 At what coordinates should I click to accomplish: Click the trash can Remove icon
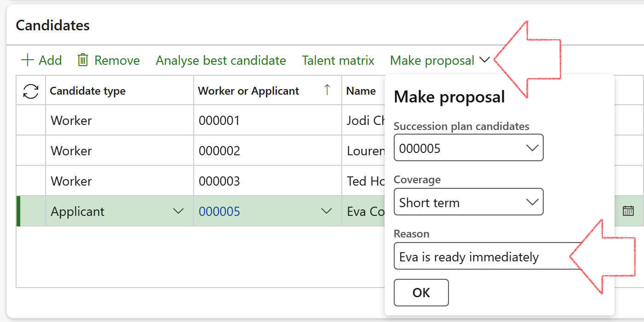pos(83,60)
